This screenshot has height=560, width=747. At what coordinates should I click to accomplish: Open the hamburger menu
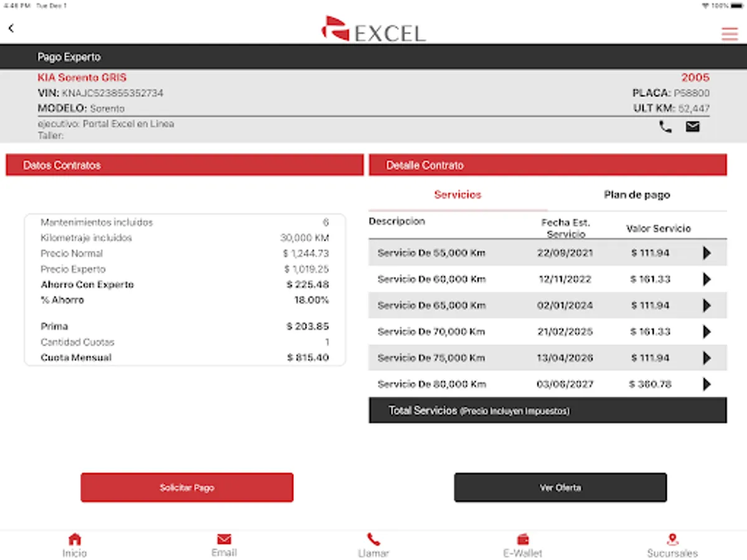pyautogui.click(x=730, y=34)
